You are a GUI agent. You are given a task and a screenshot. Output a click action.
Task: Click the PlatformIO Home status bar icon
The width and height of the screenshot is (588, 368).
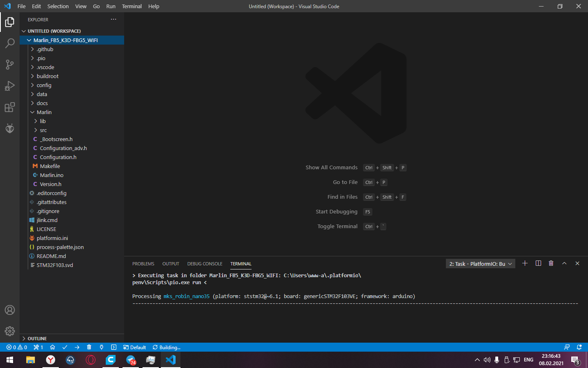(x=53, y=347)
